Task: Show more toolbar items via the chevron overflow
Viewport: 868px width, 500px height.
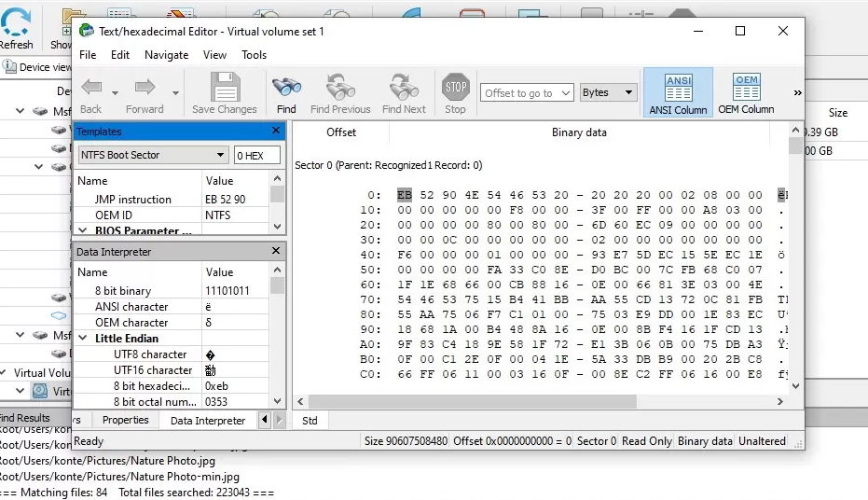Action: pyautogui.click(x=797, y=93)
